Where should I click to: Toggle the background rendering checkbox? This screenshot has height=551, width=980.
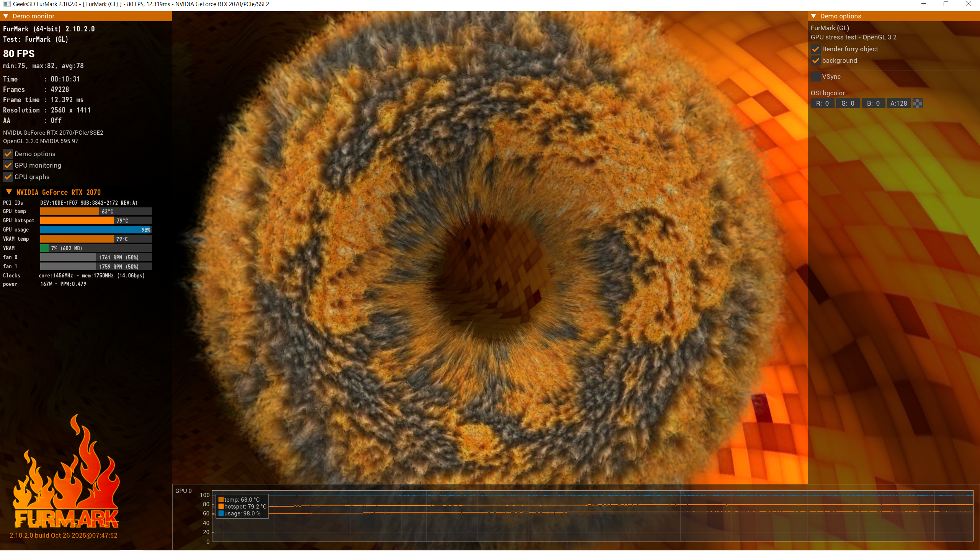[x=815, y=60]
